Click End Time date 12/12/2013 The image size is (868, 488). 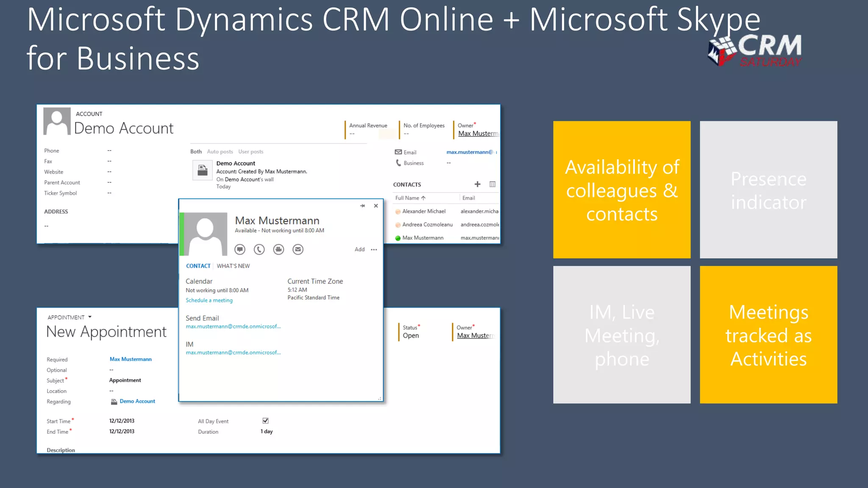[x=122, y=432]
